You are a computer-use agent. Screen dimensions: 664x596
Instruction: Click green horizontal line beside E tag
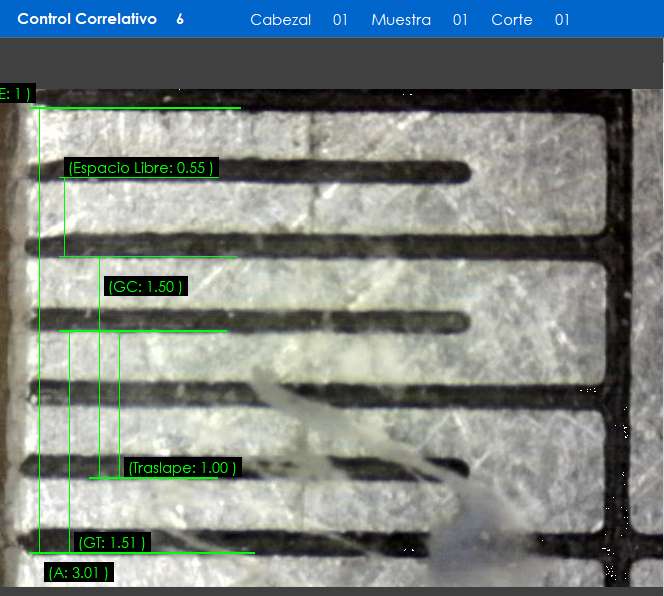click(140, 107)
